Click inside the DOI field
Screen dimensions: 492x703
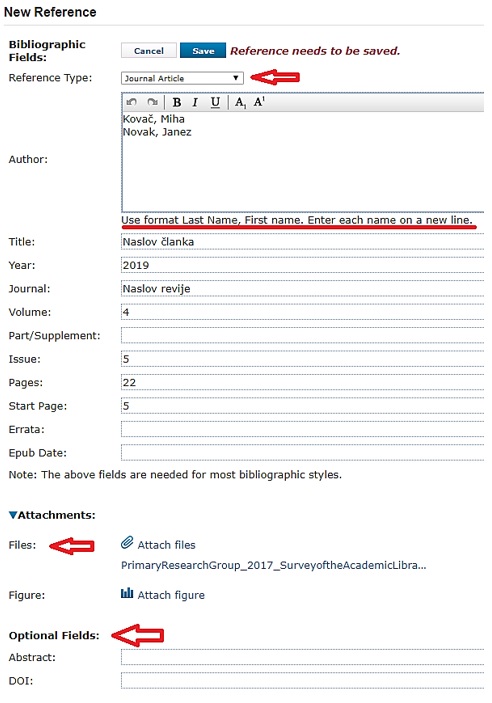(302, 681)
